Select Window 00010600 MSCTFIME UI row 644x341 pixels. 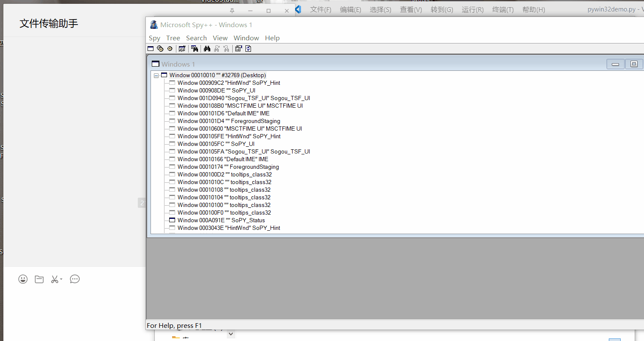240,129
